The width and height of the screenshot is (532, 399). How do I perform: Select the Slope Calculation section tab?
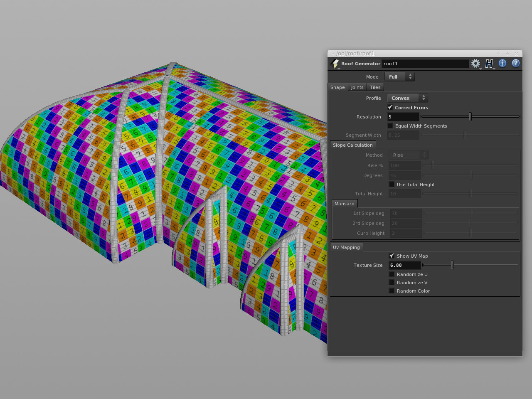click(352, 145)
